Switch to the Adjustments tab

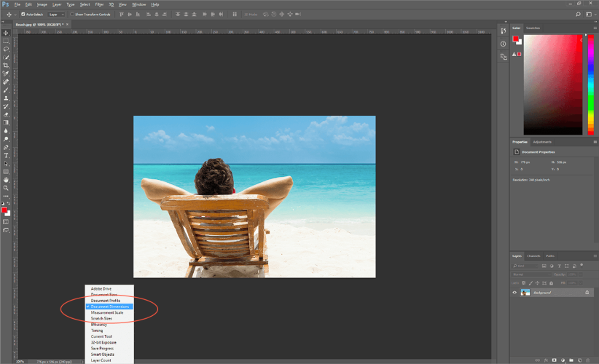pos(542,142)
